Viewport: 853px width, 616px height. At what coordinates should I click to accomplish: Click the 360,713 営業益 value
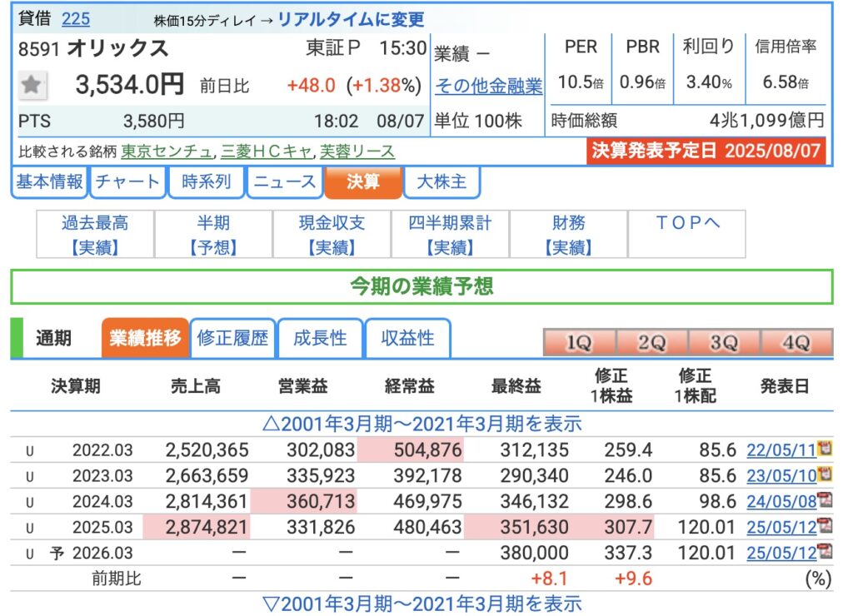[x=321, y=501]
